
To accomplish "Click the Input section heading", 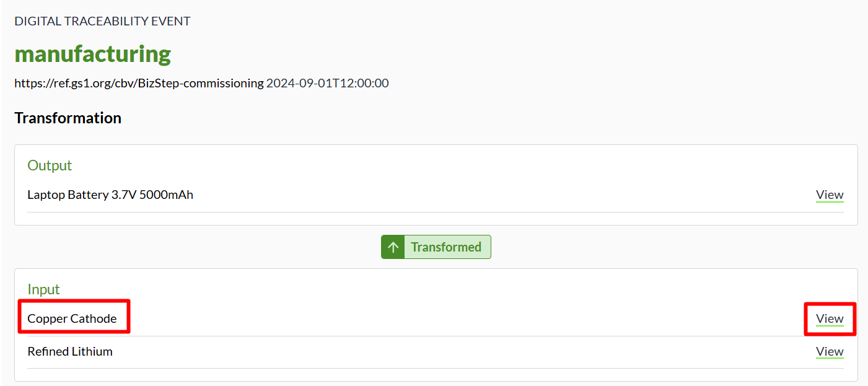I will pos(43,289).
